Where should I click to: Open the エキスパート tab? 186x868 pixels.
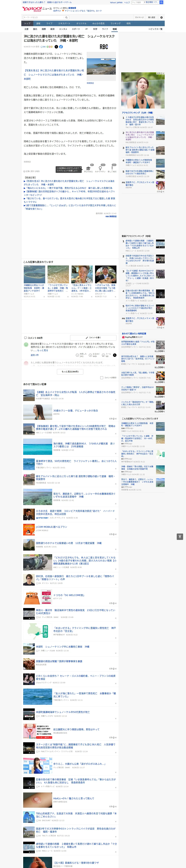point(64,24)
